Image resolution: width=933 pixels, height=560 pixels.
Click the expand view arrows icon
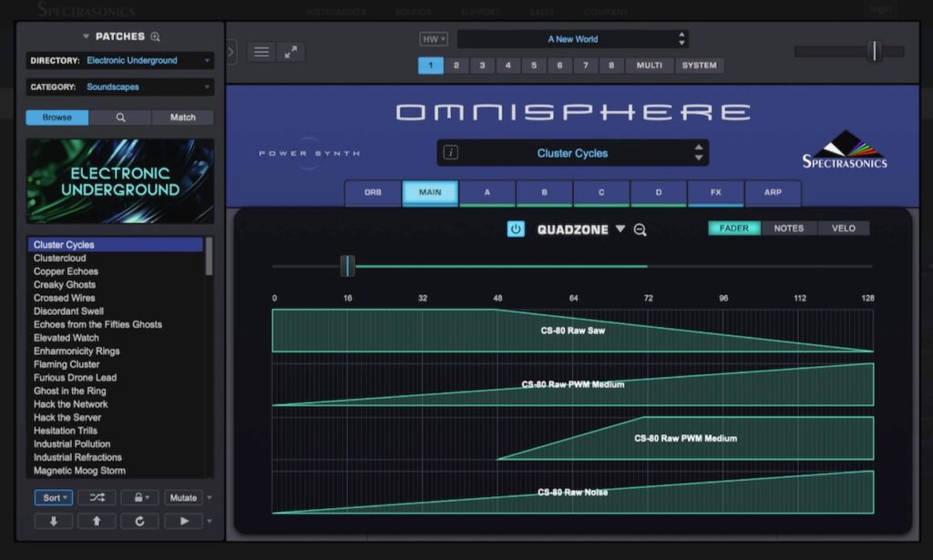coord(290,52)
